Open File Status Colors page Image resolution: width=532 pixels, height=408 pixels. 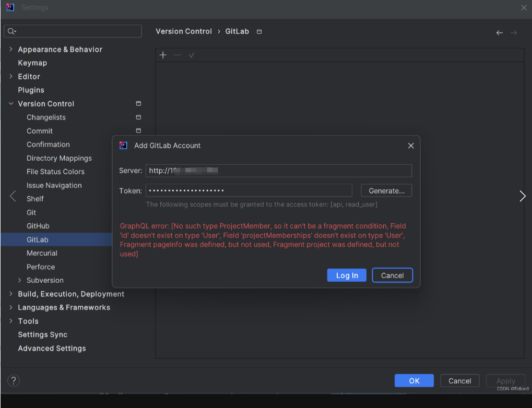(x=56, y=172)
